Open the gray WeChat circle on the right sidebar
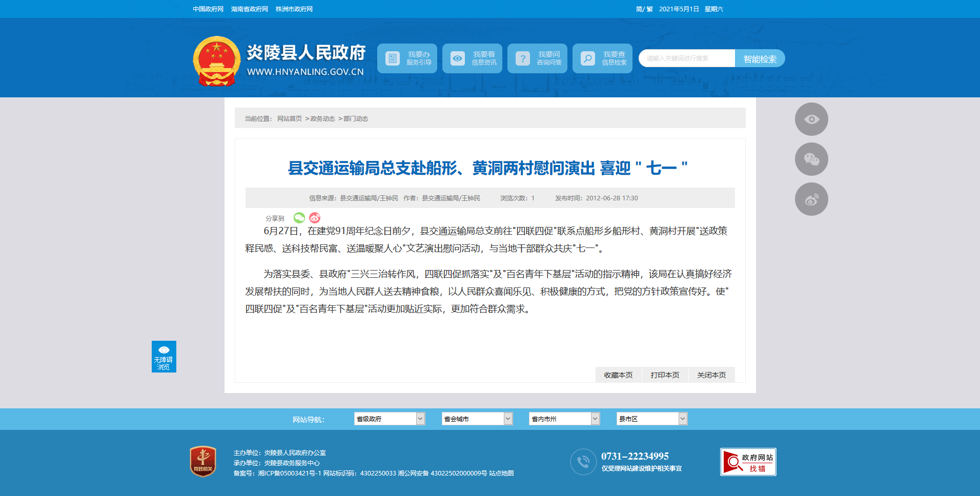The width and height of the screenshot is (980, 496). (x=811, y=159)
